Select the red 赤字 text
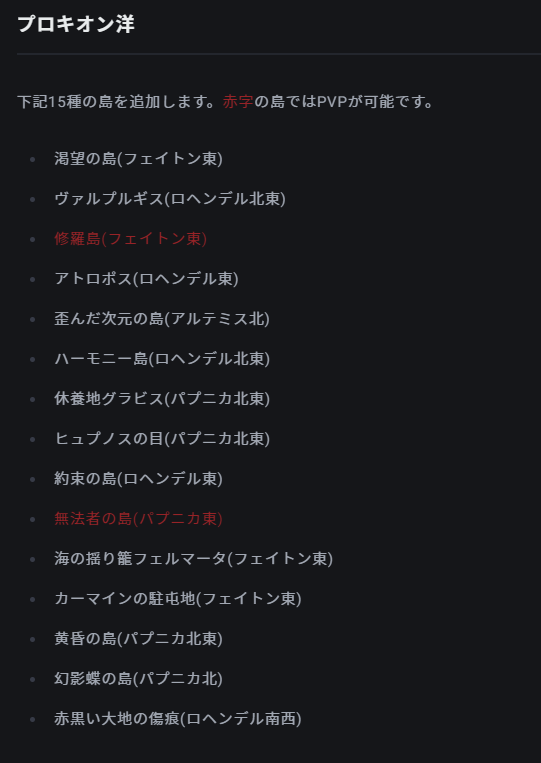The height and width of the screenshot is (763, 541). 238,102
